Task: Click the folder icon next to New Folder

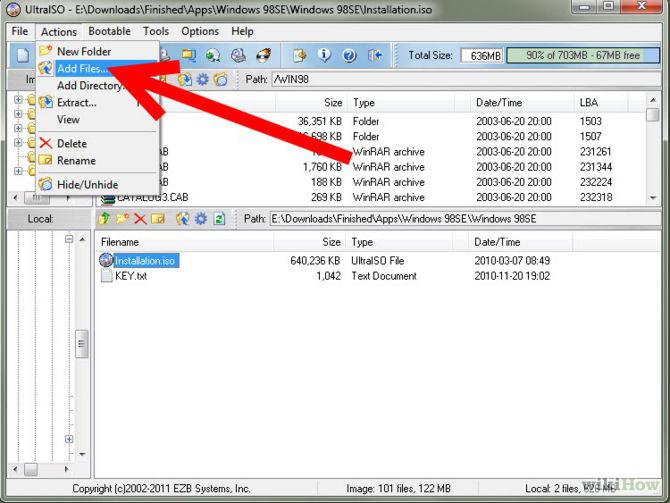Action: pos(45,51)
